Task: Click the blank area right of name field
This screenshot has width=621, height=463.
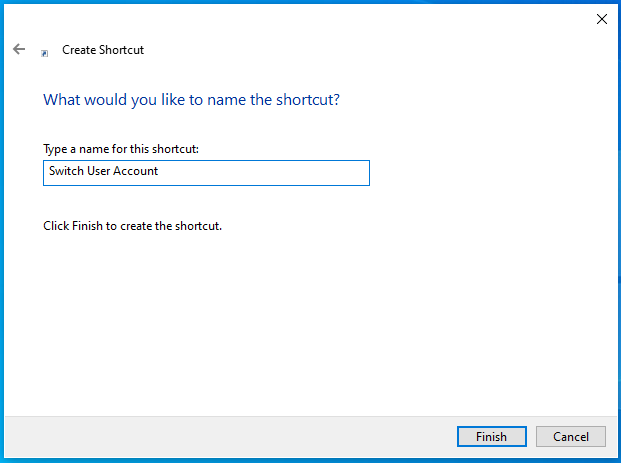Action: pyautogui.click(x=491, y=173)
